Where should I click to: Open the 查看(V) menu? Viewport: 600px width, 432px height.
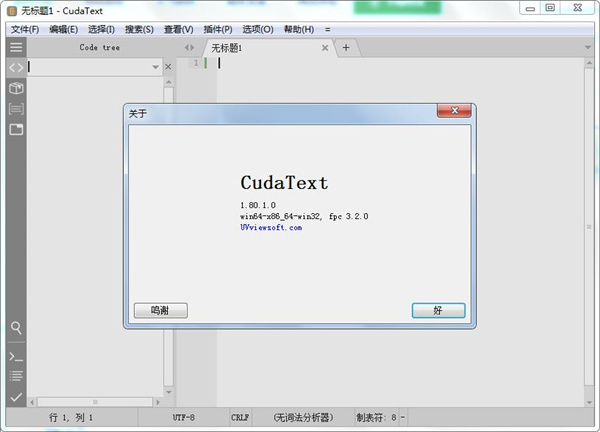click(179, 29)
